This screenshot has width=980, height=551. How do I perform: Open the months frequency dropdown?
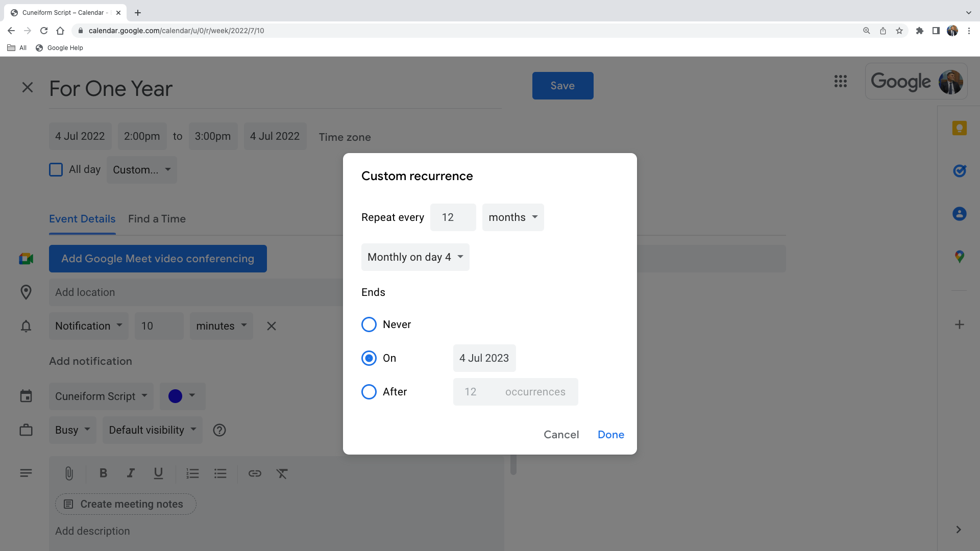(x=512, y=217)
